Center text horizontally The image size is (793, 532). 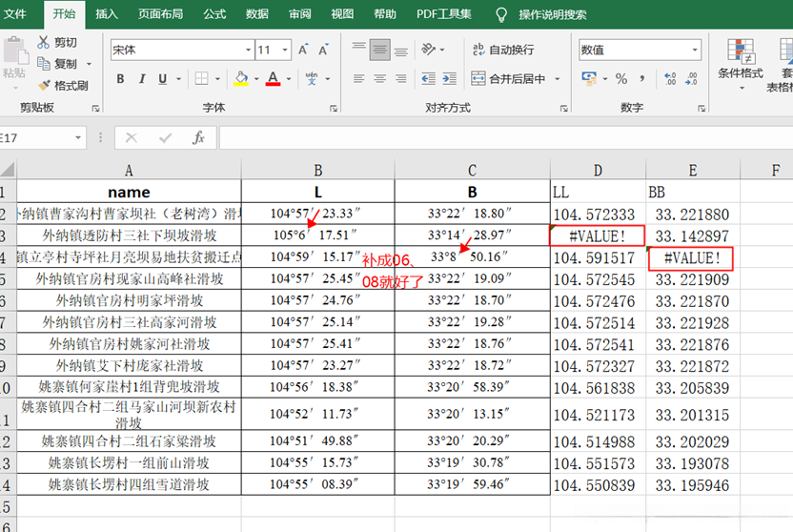click(379, 79)
